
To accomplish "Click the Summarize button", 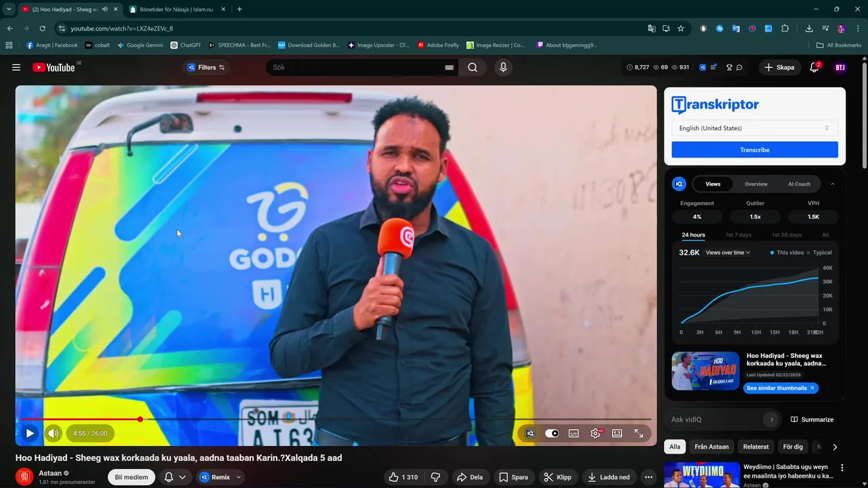I will (x=812, y=420).
